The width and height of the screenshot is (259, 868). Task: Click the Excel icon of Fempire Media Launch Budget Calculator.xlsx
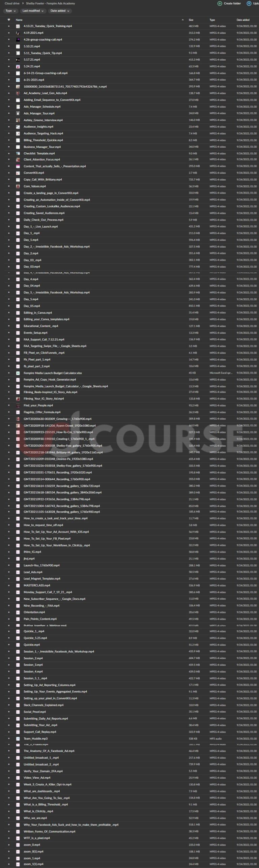click(18, 373)
